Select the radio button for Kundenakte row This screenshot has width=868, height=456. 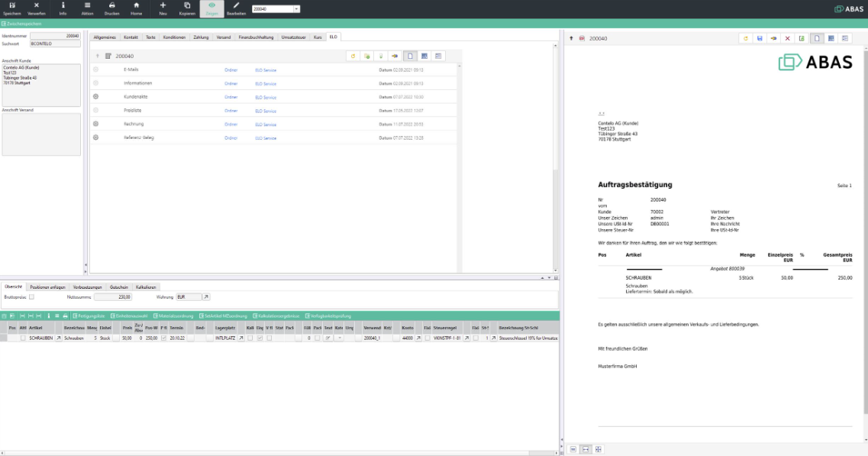click(96, 96)
